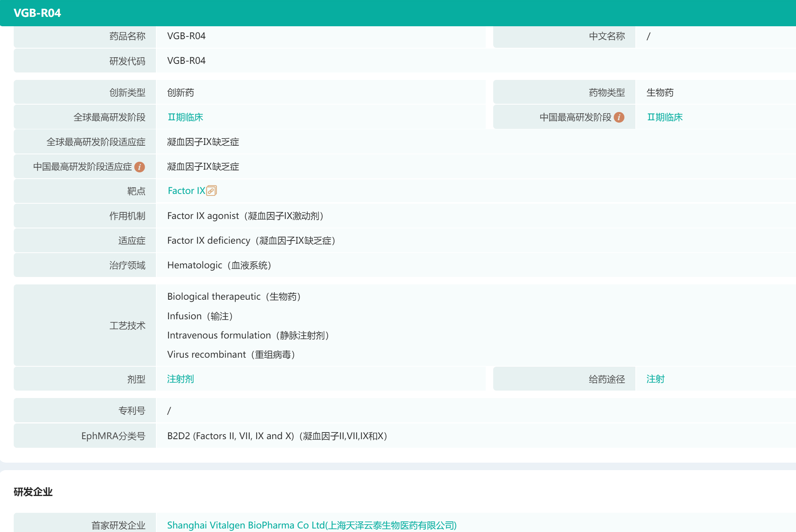Open the Shanghai Vitalgen BioPharma company link
This screenshot has height=532, width=796.
pyautogui.click(x=311, y=525)
